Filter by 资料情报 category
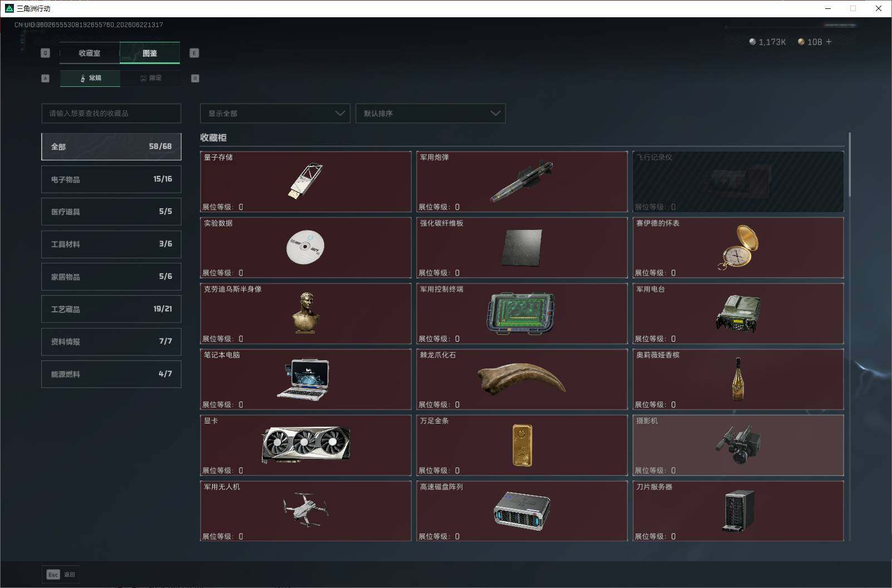This screenshot has height=588, width=892. (x=111, y=341)
